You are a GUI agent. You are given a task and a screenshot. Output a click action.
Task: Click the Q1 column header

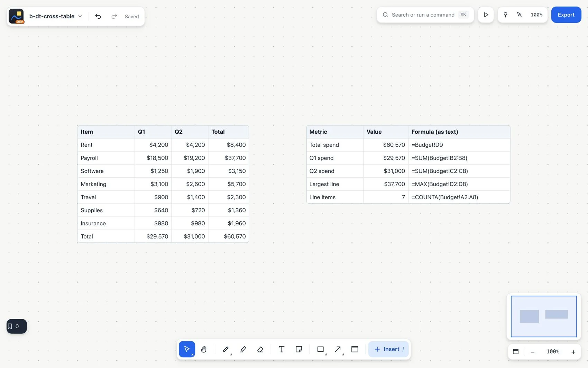click(153, 132)
